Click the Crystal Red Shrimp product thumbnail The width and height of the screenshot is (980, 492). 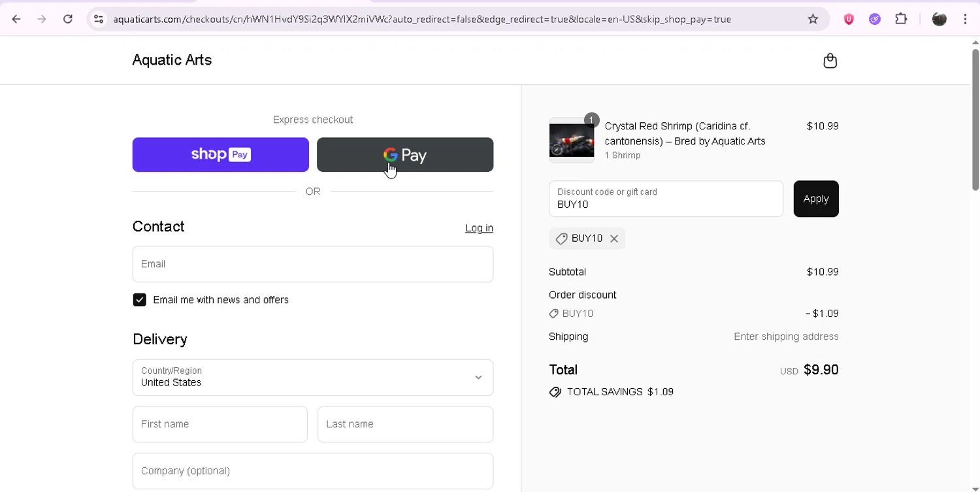pyautogui.click(x=572, y=140)
